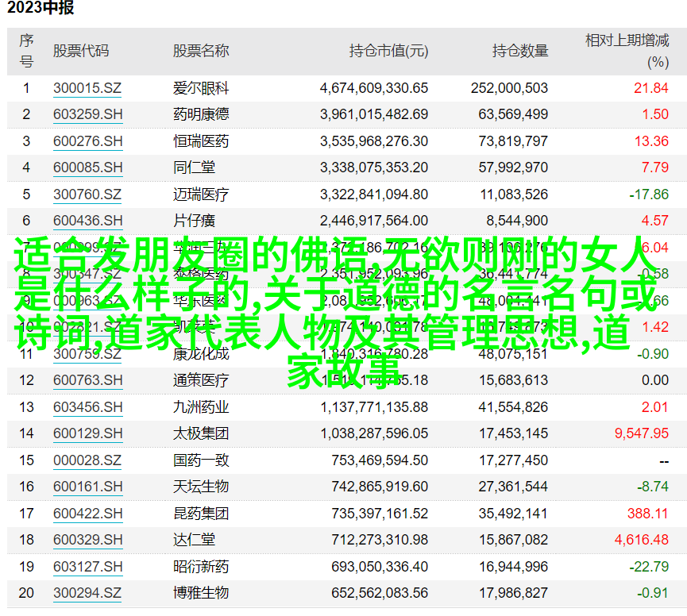Open stock code link 600085.SH
This screenshot has width=687, height=616.
(87, 167)
